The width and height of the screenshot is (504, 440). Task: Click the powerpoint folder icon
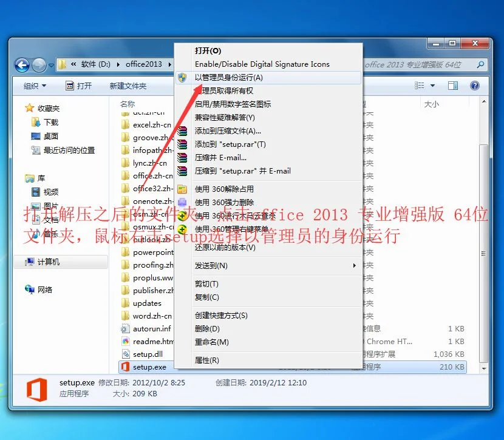tap(125, 252)
